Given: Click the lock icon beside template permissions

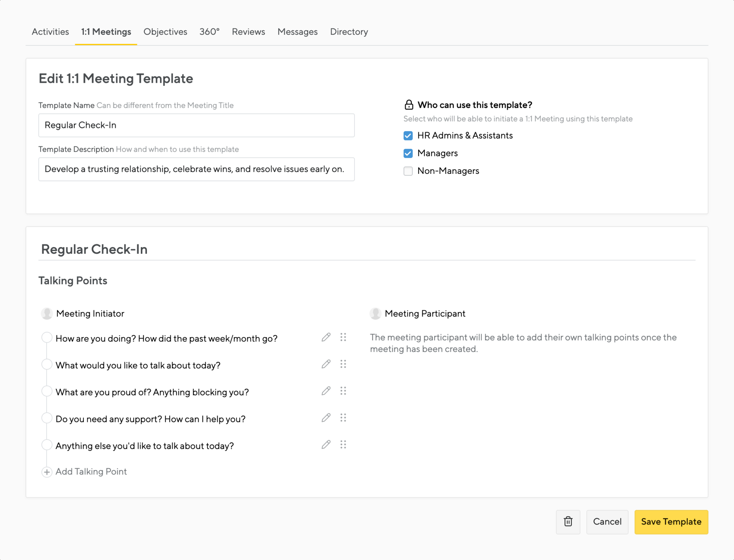Looking at the screenshot, I should tap(409, 105).
